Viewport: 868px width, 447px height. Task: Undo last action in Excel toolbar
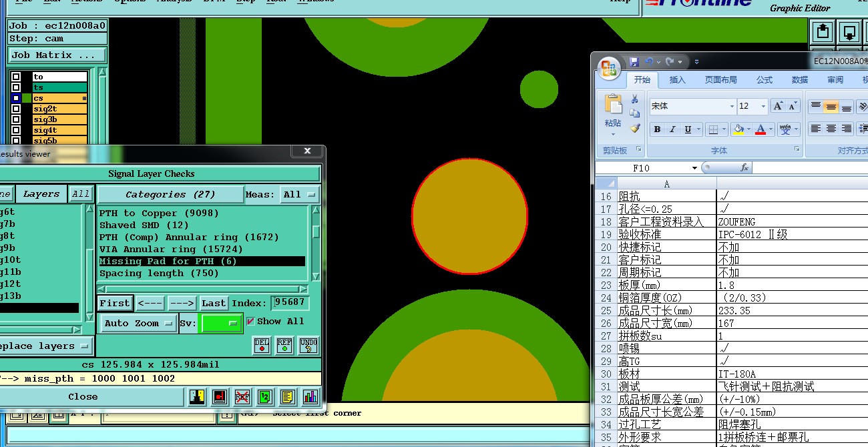649,61
